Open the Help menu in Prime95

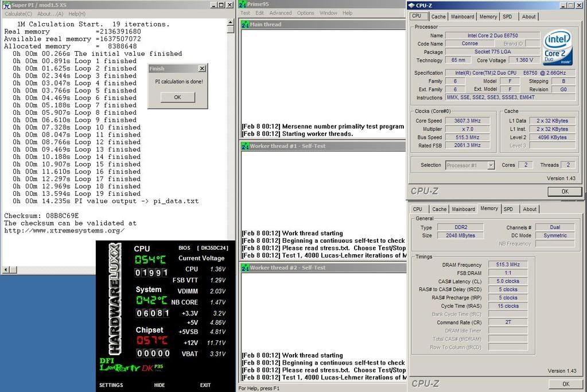347,13
